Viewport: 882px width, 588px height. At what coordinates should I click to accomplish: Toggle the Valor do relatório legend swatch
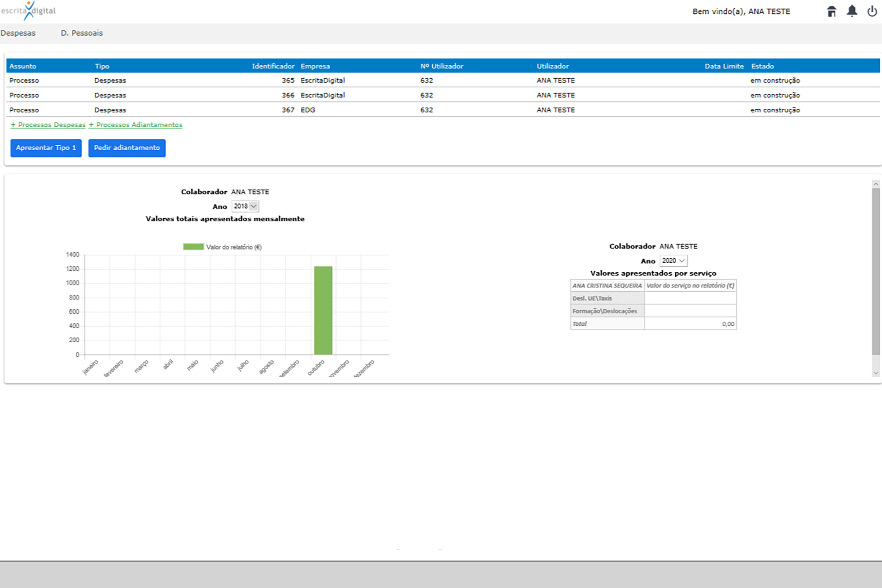193,247
